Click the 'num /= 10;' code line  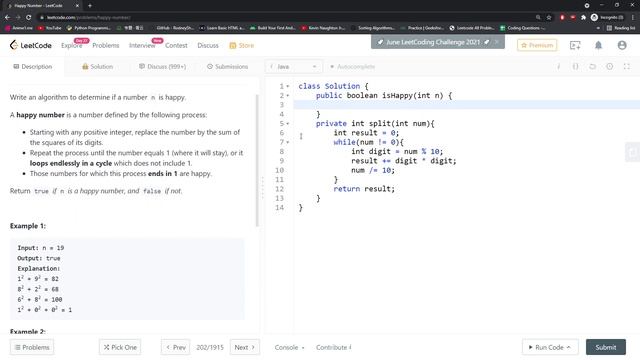point(373,170)
